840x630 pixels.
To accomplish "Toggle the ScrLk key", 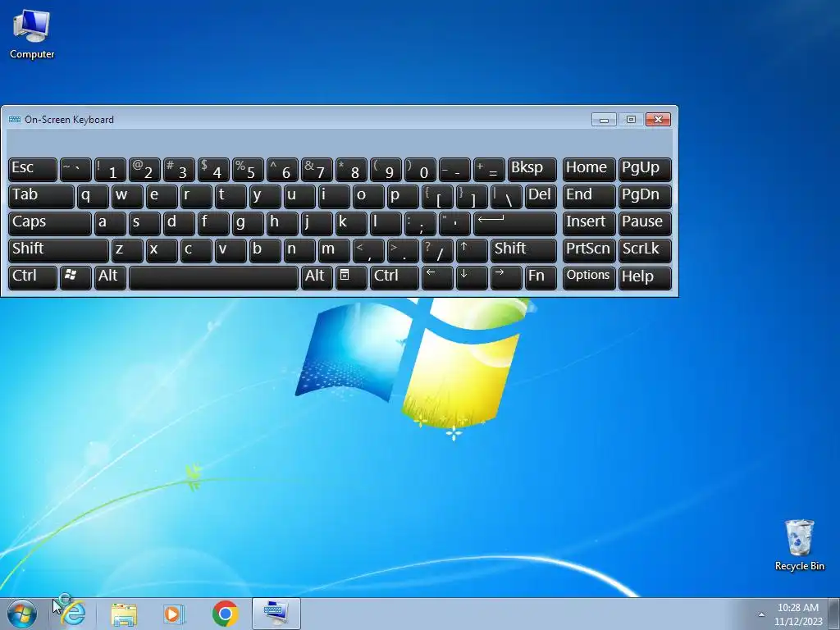I will pos(645,251).
